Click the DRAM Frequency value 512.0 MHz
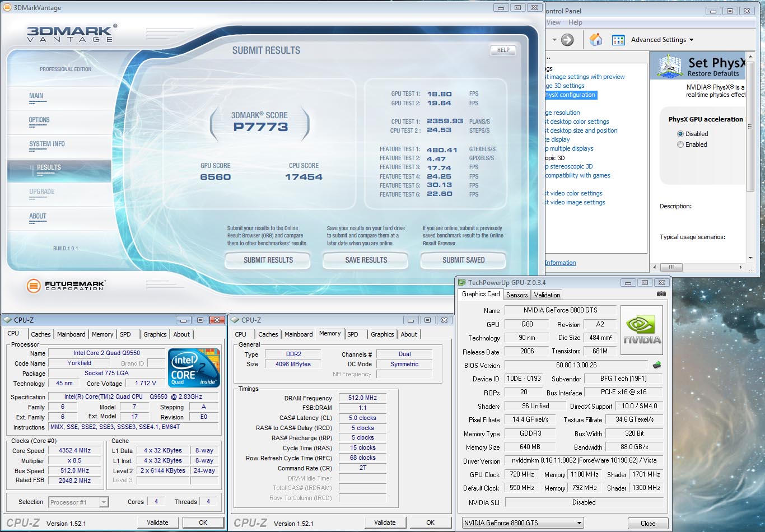The image size is (765, 532). click(x=362, y=398)
